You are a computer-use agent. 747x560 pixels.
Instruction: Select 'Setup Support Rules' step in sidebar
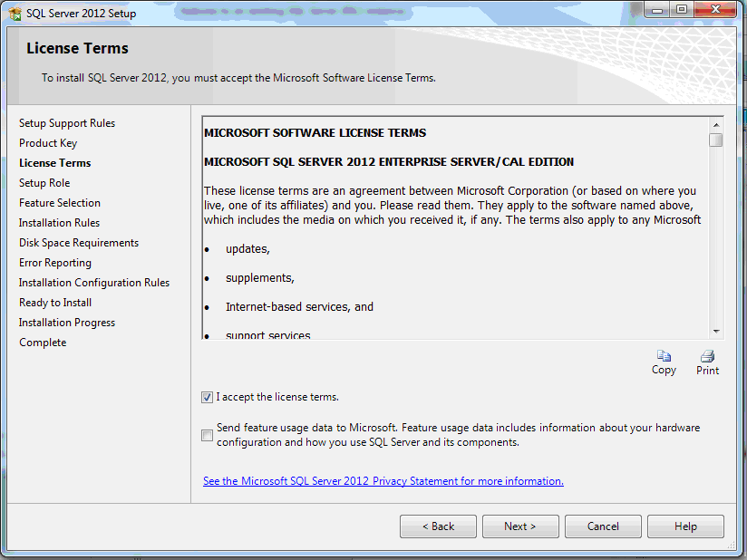point(67,123)
